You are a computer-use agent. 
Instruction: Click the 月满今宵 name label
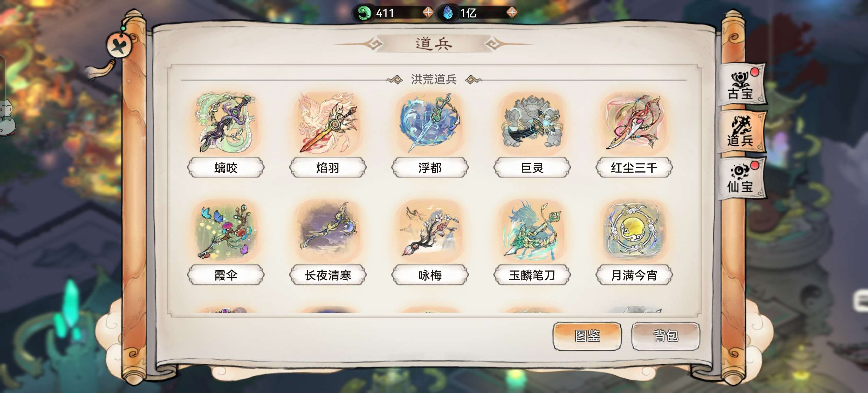[634, 275]
